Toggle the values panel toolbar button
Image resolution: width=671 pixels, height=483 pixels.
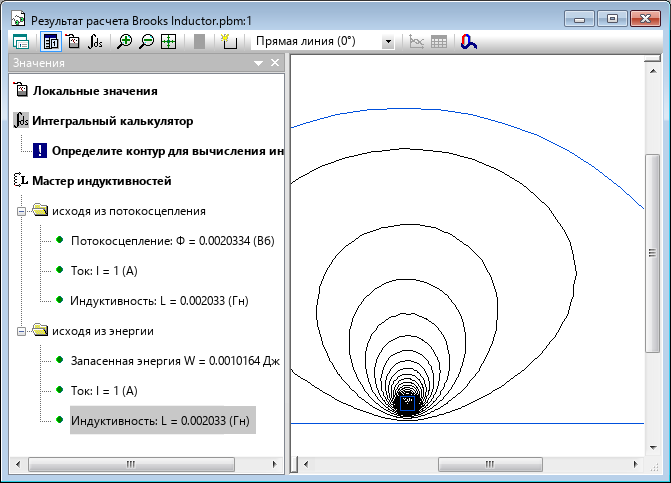tap(51, 41)
